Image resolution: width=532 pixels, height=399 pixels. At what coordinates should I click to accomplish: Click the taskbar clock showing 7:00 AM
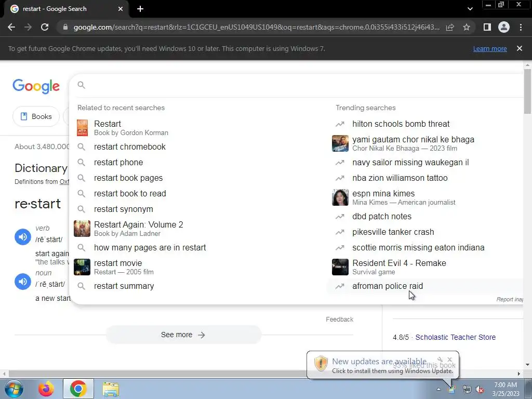pos(506,389)
